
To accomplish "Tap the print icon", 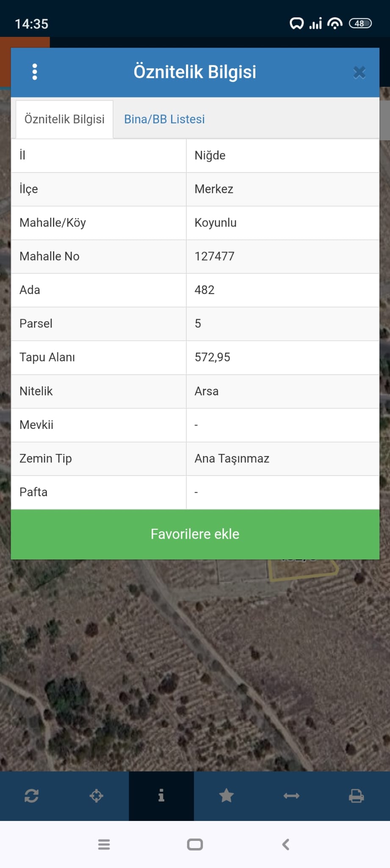I will point(356,796).
